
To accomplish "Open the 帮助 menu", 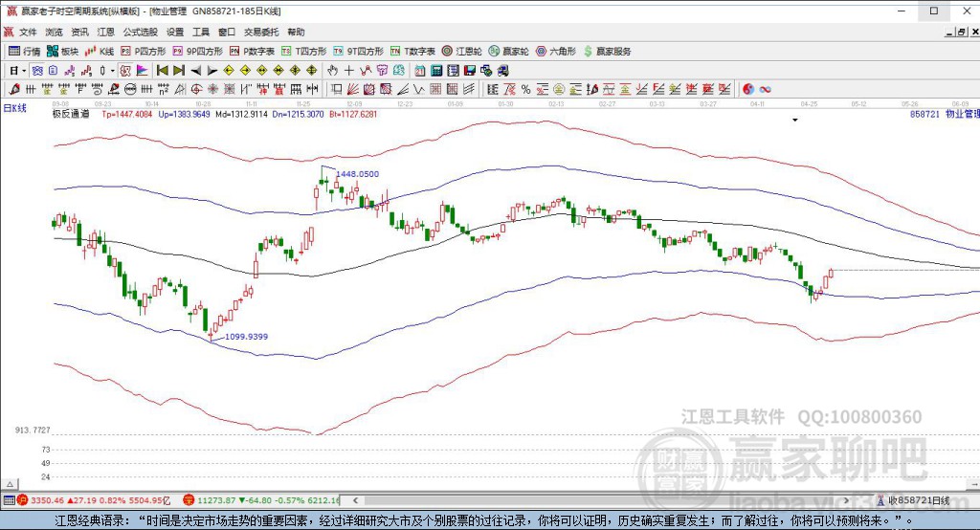I will coord(296,32).
